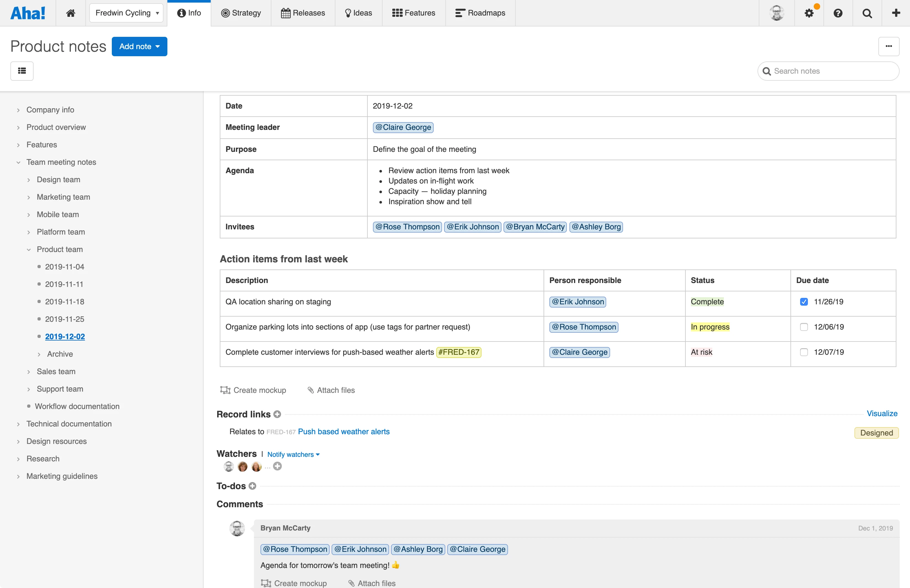Click the Add note button

point(139,46)
